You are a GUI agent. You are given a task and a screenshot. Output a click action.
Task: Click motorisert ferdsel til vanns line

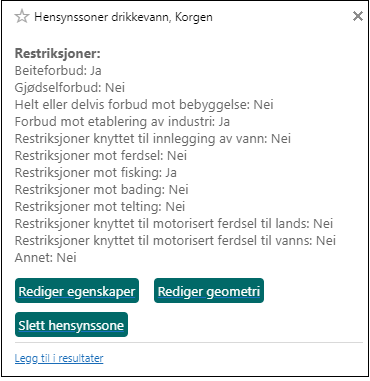(x=175, y=241)
